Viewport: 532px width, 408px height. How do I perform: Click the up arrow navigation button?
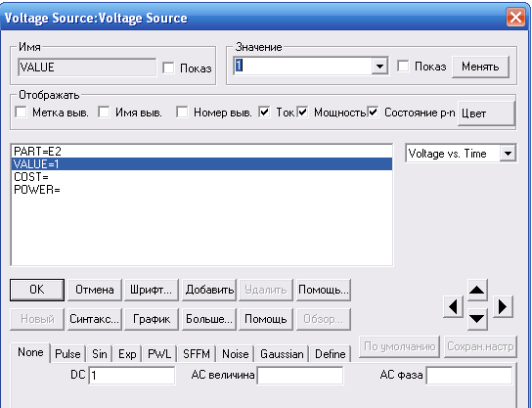(x=477, y=290)
